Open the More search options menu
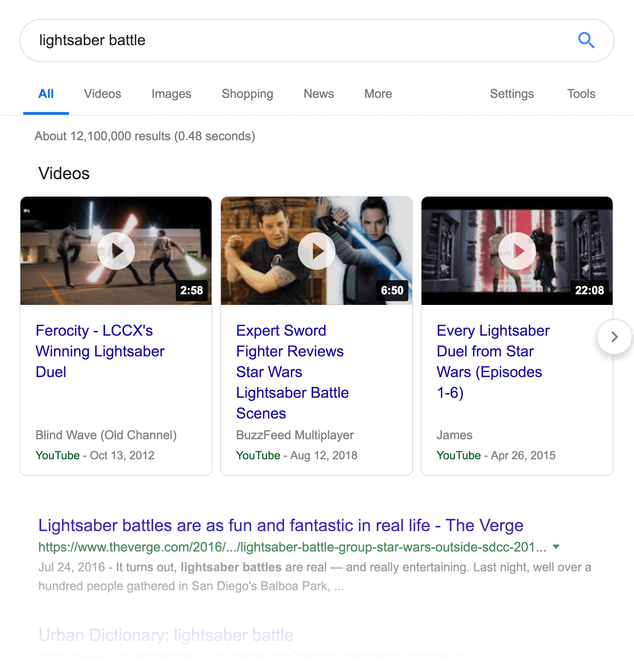This screenshot has height=672, width=634. tap(377, 93)
